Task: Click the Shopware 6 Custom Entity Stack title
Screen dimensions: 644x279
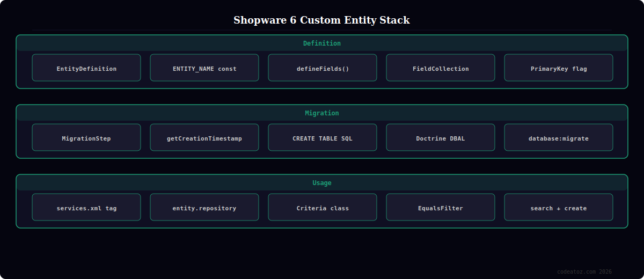Action: (x=321, y=20)
